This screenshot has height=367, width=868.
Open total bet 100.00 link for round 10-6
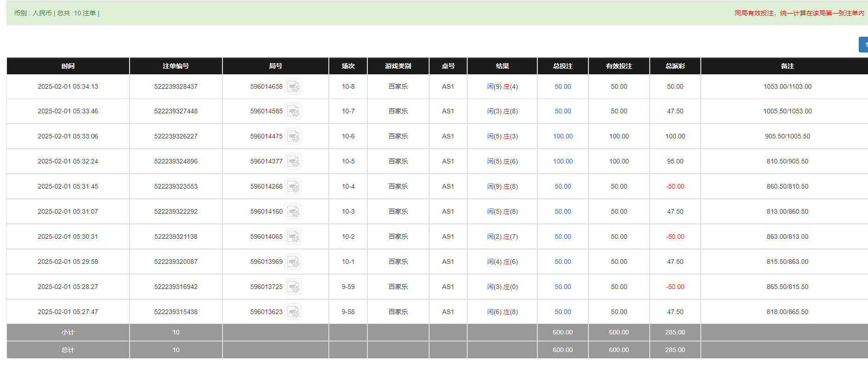[x=562, y=137]
